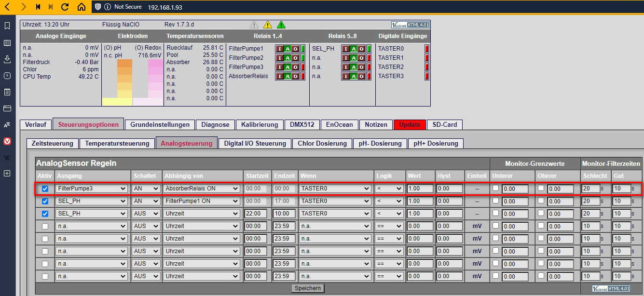Open the Temperatursteuerung sub-tab

coord(117,143)
